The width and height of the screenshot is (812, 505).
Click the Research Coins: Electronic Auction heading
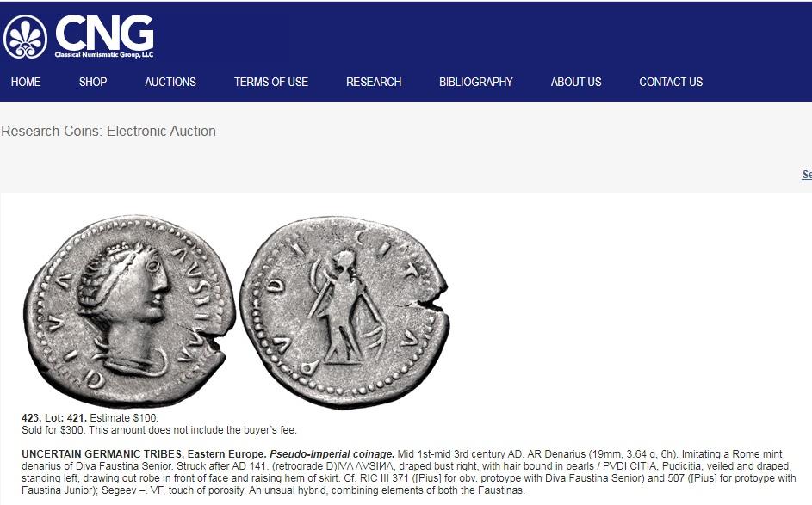click(x=108, y=132)
